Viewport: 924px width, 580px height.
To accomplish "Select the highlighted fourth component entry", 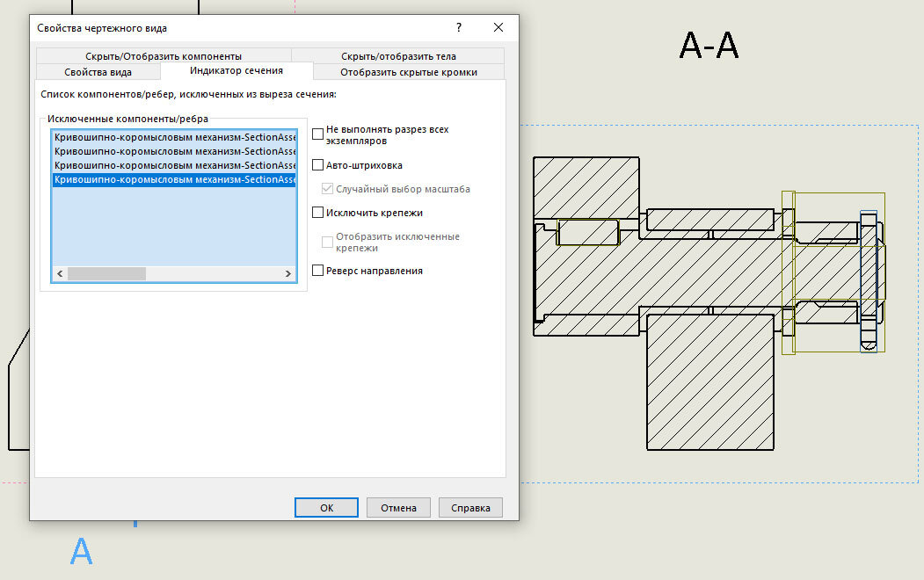I will tap(174, 179).
